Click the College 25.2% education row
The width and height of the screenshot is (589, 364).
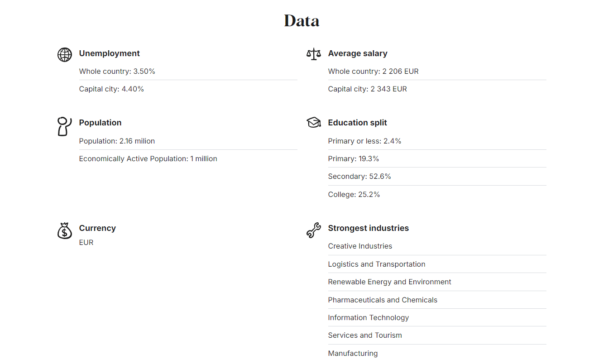coord(437,194)
